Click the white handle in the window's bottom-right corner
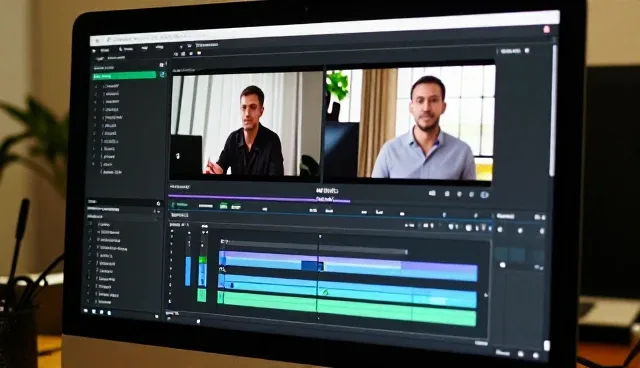 547,346
